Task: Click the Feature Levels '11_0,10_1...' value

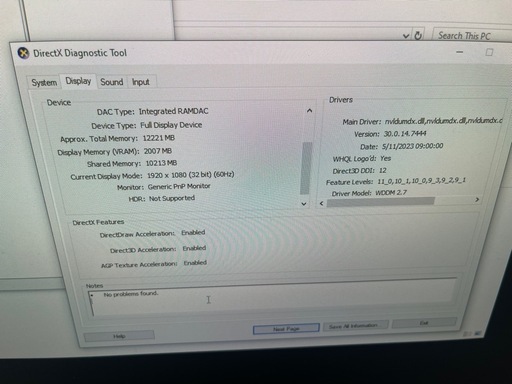Action: point(421,181)
